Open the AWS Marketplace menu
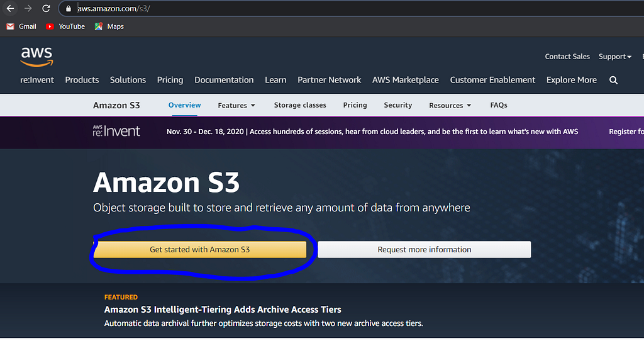The width and height of the screenshot is (644, 348). pos(406,80)
